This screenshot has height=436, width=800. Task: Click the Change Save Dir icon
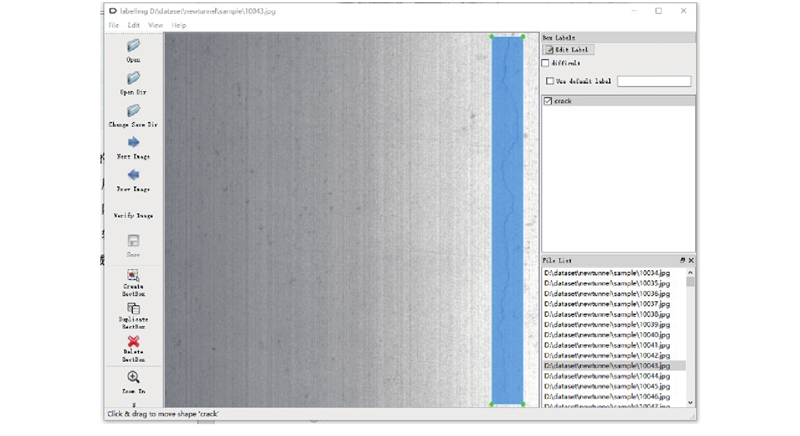pyautogui.click(x=133, y=111)
